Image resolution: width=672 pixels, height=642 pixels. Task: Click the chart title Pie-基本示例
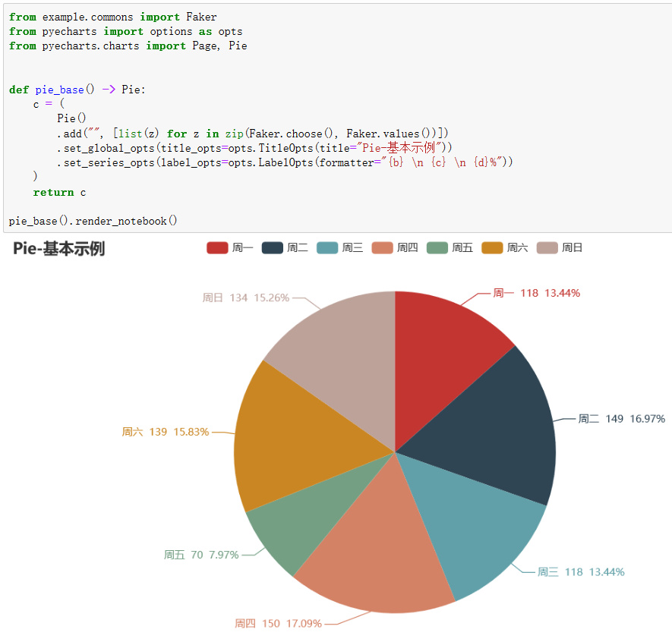(59, 249)
